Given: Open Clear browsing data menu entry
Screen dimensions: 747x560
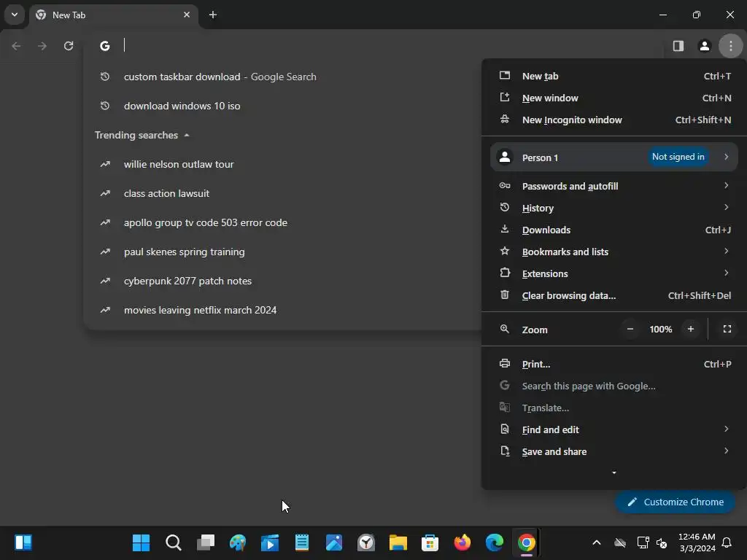Looking at the screenshot, I should pyautogui.click(x=614, y=296).
